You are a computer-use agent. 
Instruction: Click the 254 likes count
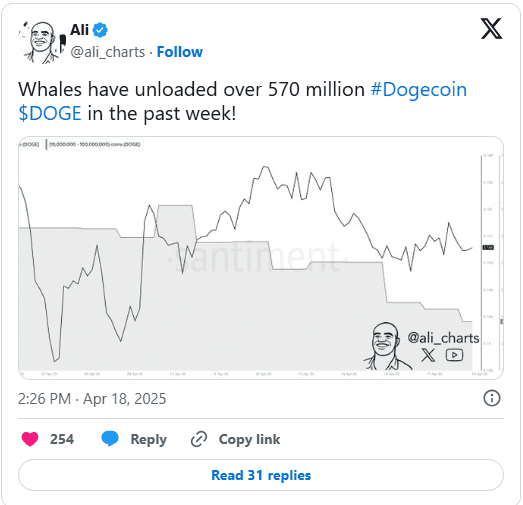(62, 439)
